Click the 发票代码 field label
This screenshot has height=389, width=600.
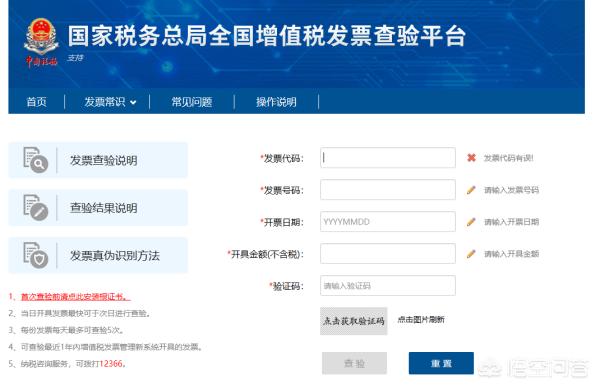pos(282,158)
